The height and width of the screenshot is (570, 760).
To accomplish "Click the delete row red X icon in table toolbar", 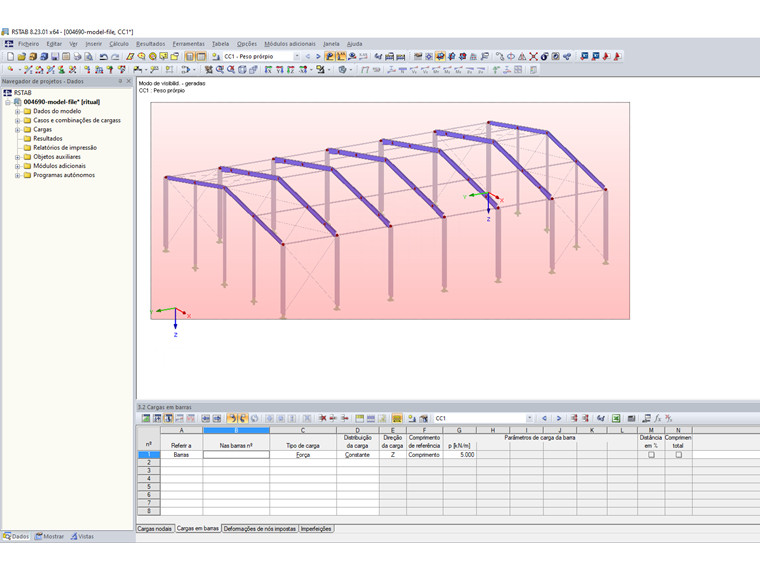I will pyautogui.click(x=322, y=418).
